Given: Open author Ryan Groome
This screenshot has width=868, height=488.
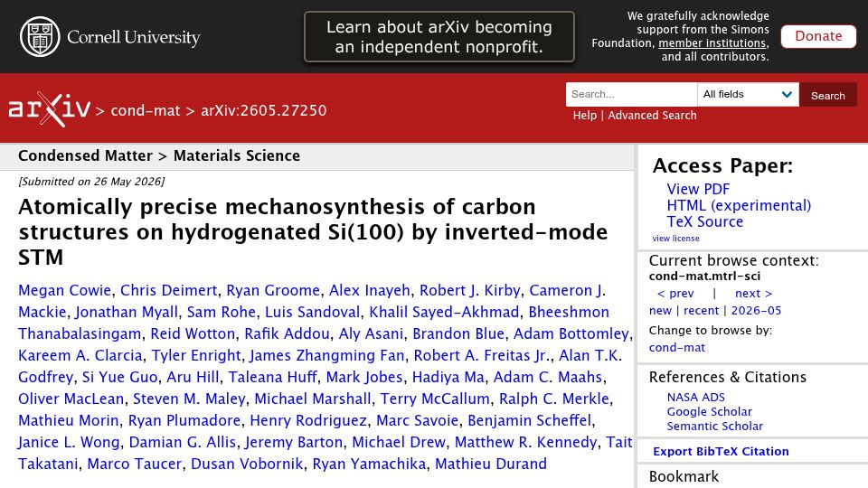Looking at the screenshot, I should pos(273,290).
